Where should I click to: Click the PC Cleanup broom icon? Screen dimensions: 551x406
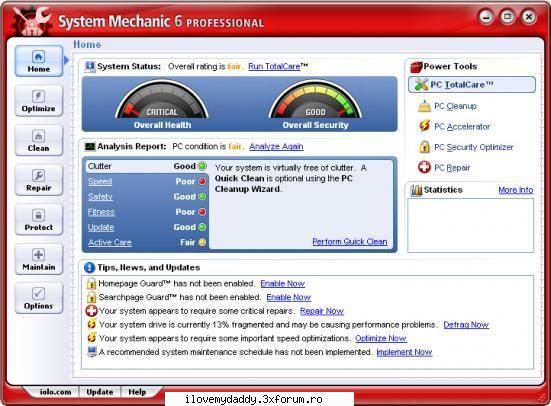tap(424, 106)
